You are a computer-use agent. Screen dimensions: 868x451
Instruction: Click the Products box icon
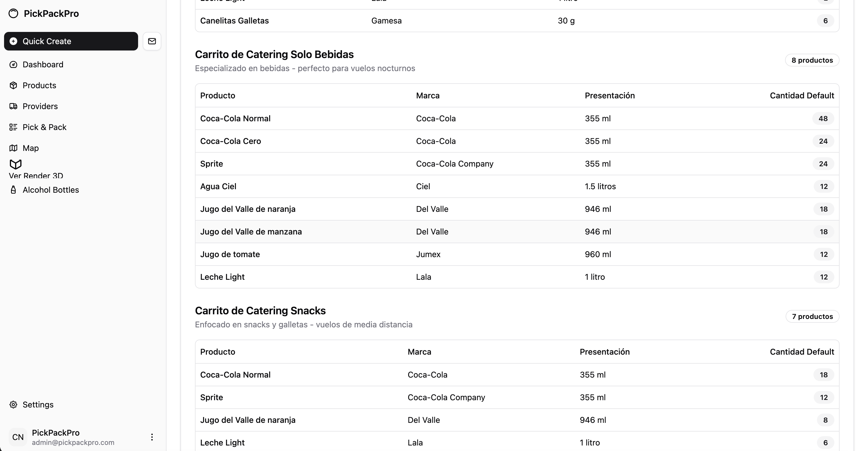click(13, 85)
